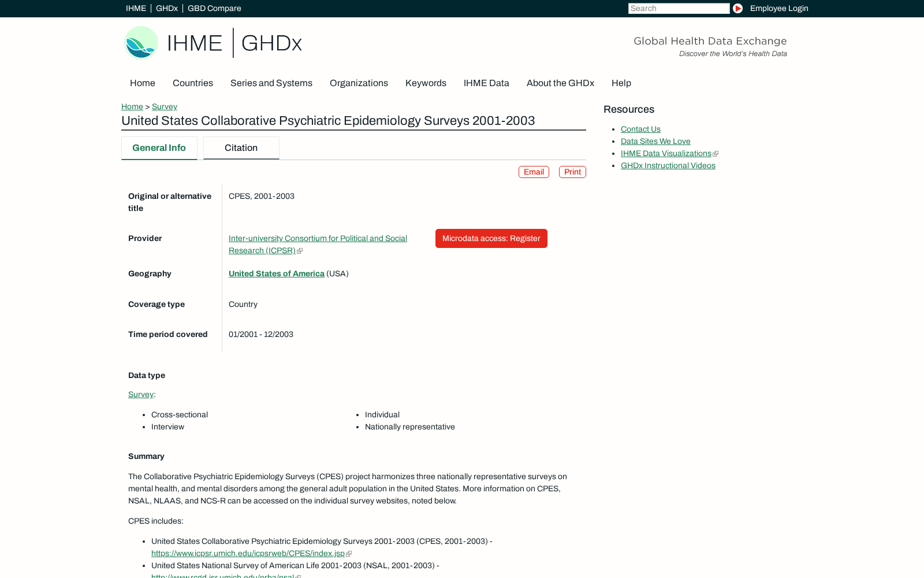
Task: Click external link icon after ICPSR
Action: point(300,251)
